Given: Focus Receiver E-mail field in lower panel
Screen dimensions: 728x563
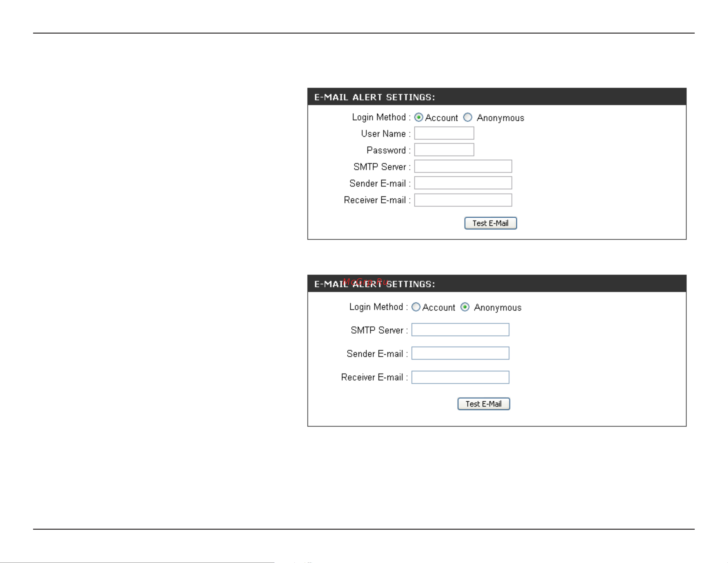Looking at the screenshot, I should click(460, 377).
